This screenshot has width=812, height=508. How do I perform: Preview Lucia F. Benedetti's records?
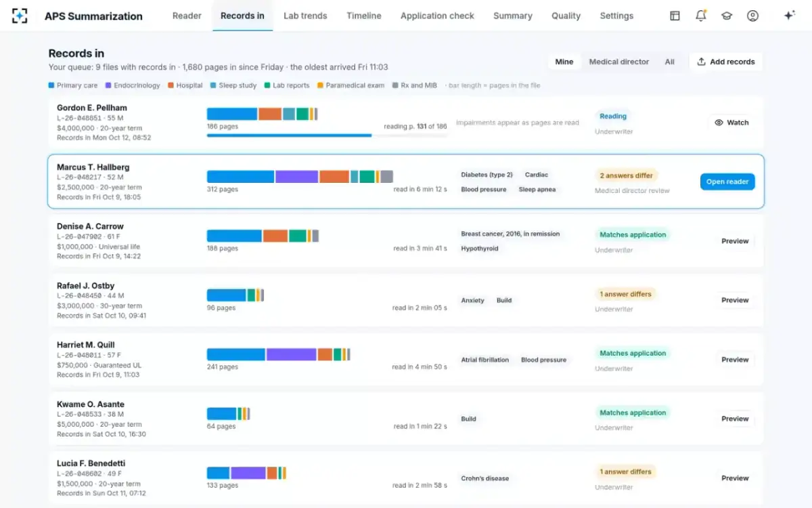[735, 478]
